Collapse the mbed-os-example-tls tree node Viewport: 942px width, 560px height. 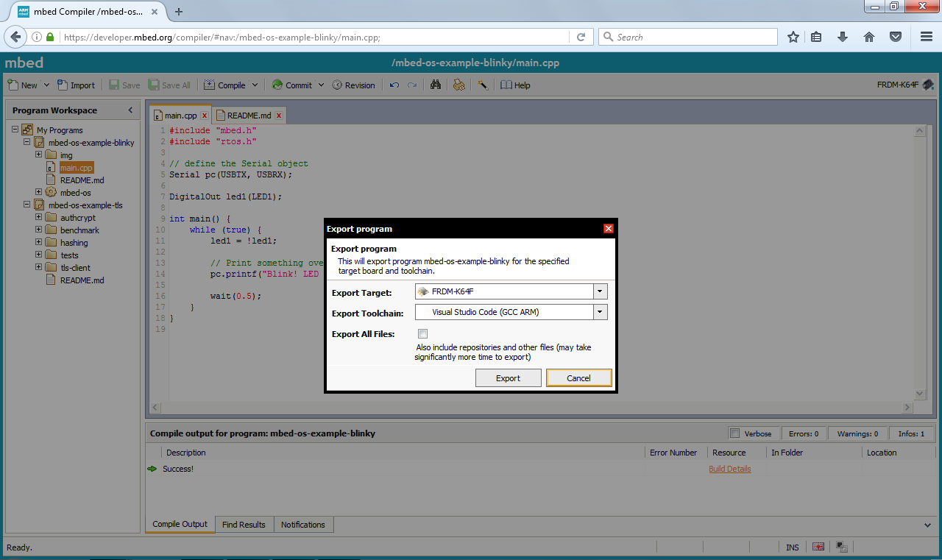pos(26,205)
